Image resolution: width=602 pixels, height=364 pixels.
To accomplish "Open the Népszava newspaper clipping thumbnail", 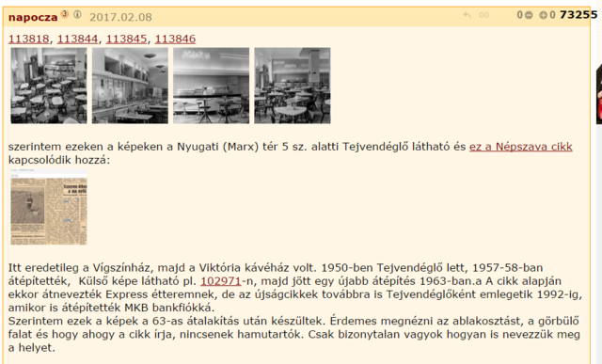I will click(x=49, y=207).
